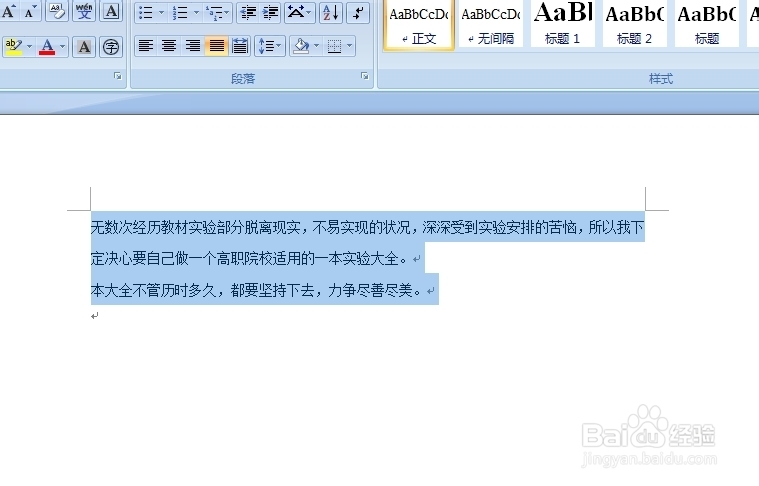Screen dimensions: 759x486
Task: Expand highlight color dropdown arrow
Action: point(29,46)
